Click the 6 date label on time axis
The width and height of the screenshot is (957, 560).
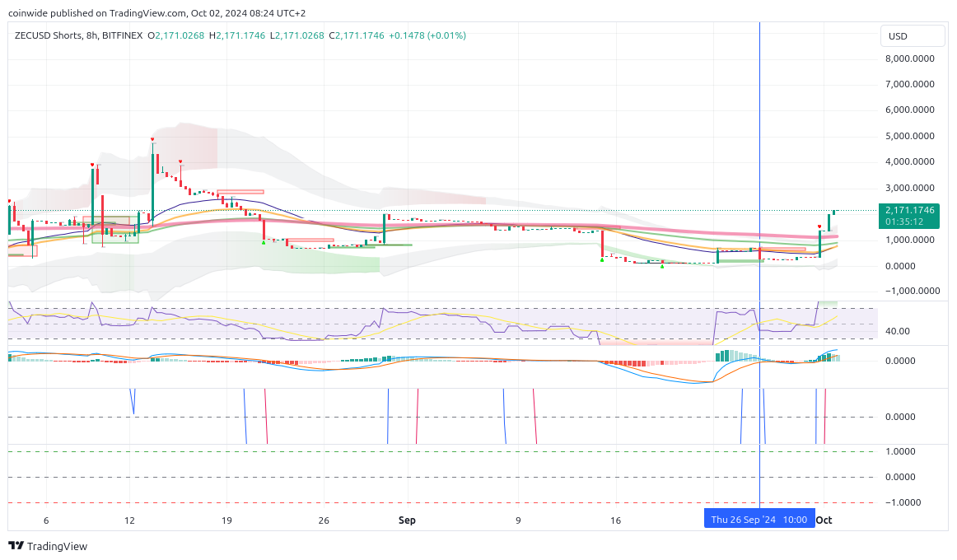(46, 520)
